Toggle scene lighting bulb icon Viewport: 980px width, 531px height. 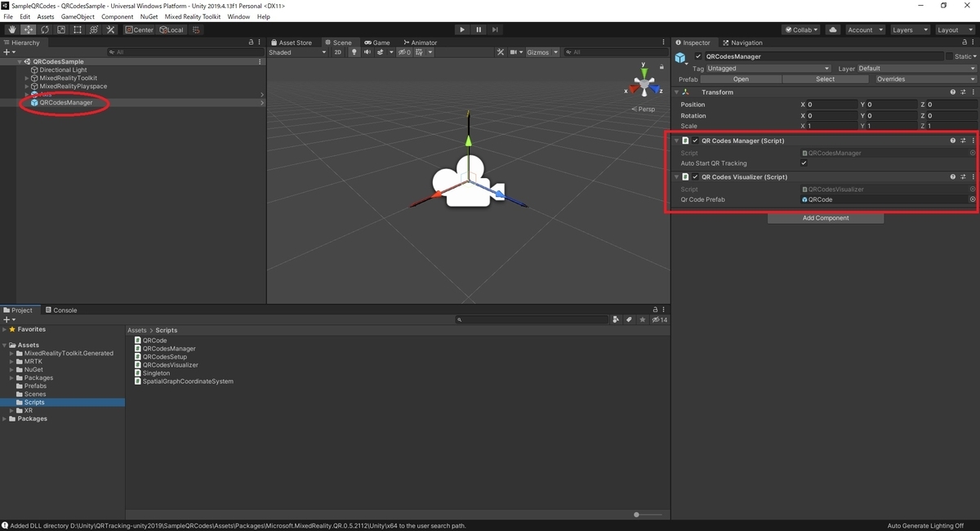(x=354, y=52)
